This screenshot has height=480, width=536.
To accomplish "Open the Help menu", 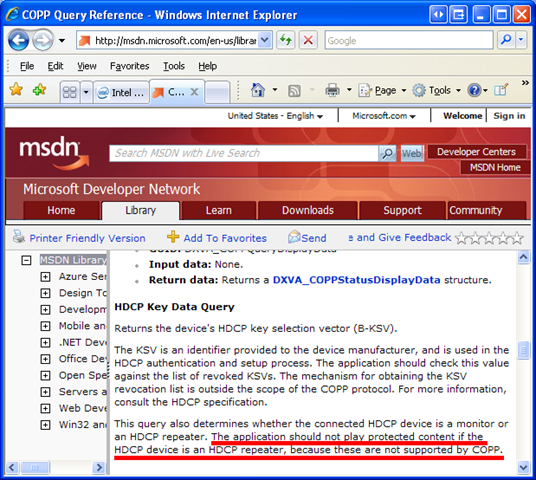I will click(207, 66).
